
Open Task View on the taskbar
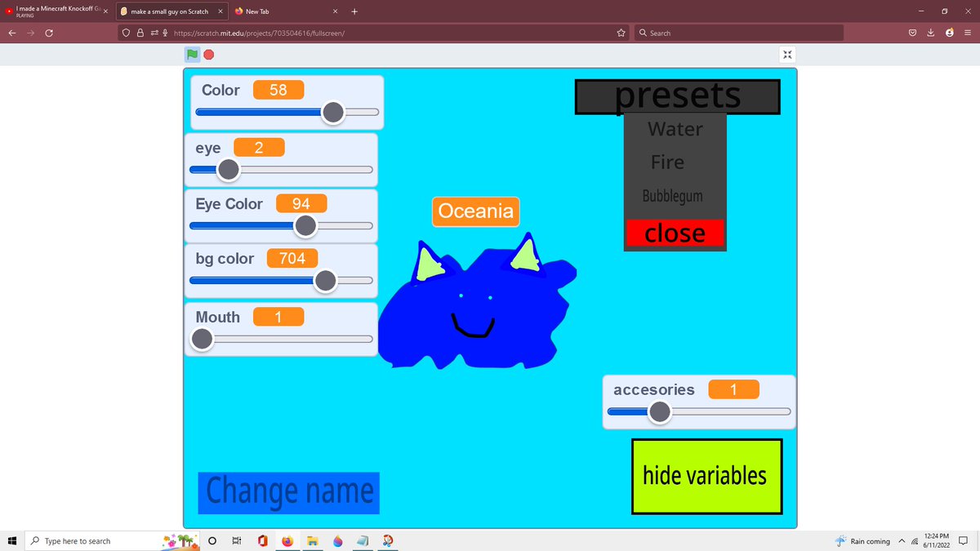point(237,541)
